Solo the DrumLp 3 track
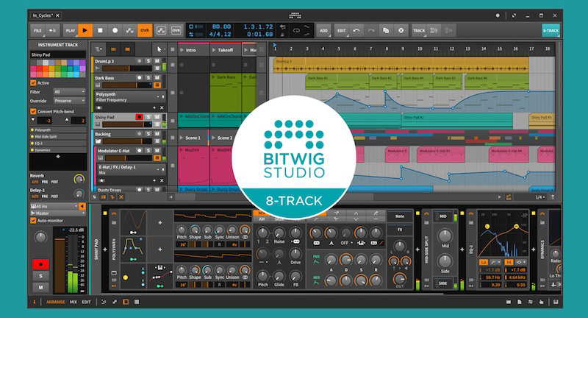Screen dimensions: 588x368 tap(148, 61)
